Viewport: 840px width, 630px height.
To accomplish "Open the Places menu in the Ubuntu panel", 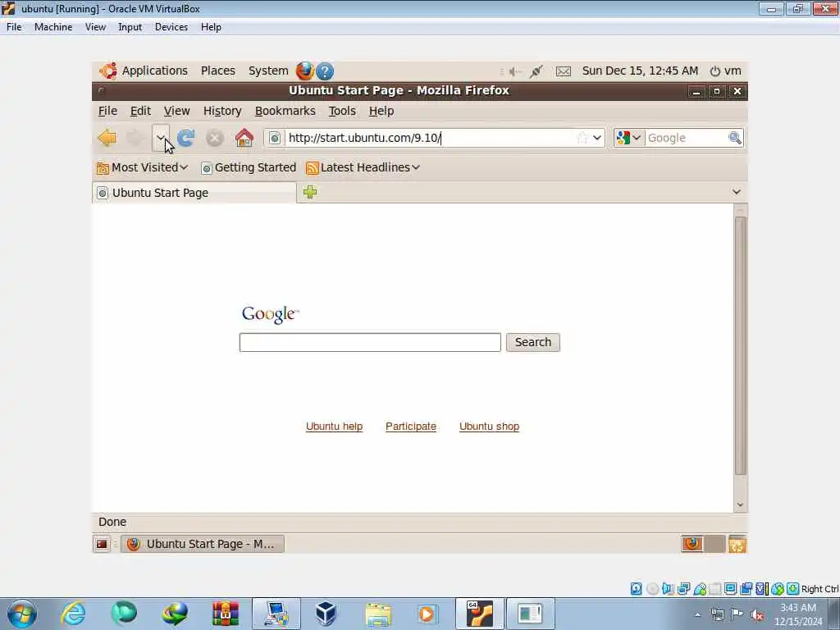I will point(218,71).
